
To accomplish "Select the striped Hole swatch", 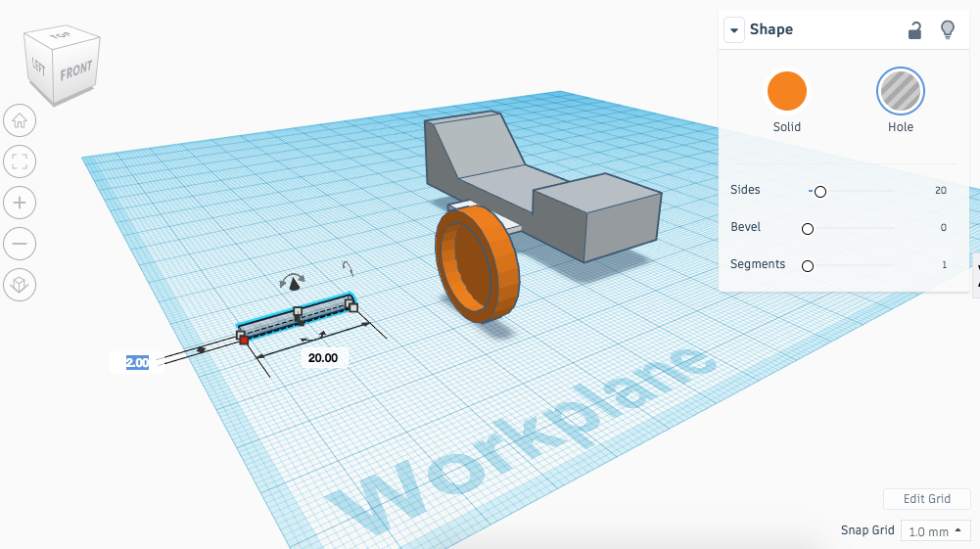I will [x=900, y=91].
